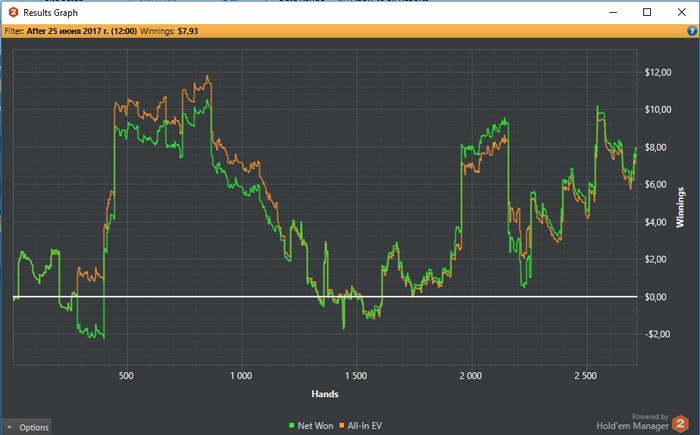
Task: Toggle the Net Won legend entry
Action: click(311, 426)
